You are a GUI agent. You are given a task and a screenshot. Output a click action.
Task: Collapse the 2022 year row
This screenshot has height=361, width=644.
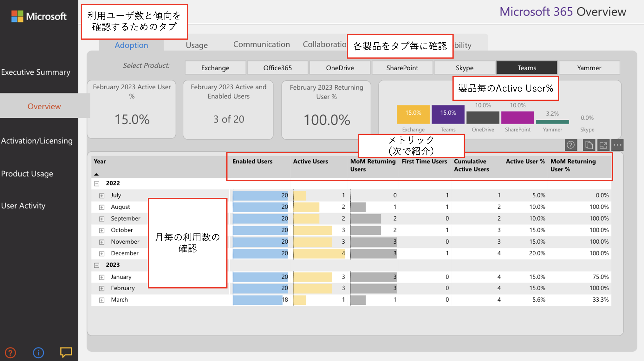click(x=97, y=184)
